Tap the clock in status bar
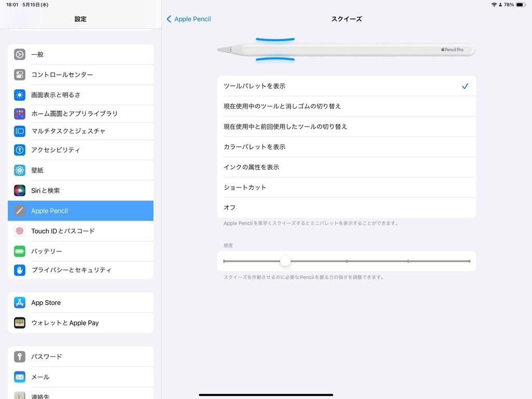The height and width of the screenshot is (399, 532). pos(12,5)
